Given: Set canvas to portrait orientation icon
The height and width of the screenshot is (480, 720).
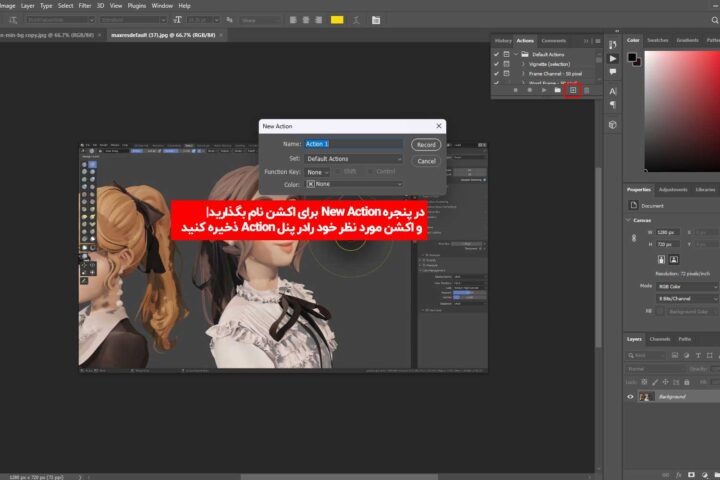Looking at the screenshot, I should (x=661, y=260).
